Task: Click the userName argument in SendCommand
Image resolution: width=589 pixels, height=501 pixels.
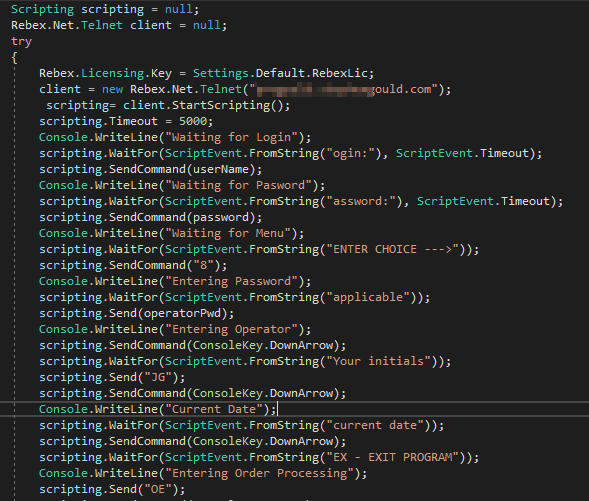Action: tap(221, 169)
